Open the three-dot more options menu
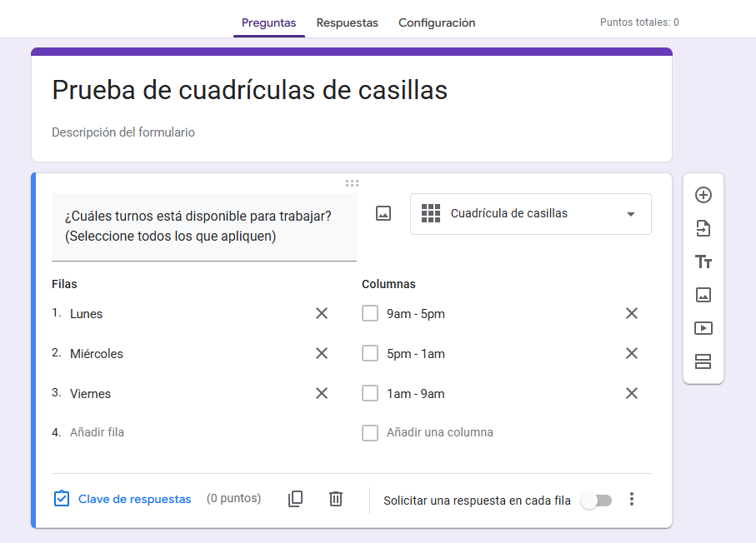 point(632,499)
